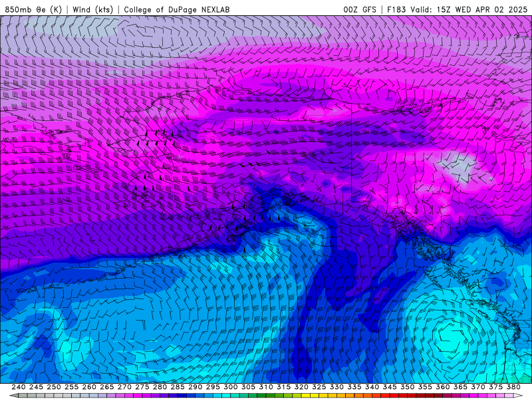532x399 pixels.
Task: Select the 345 value on the color scale
Action: [390, 387]
